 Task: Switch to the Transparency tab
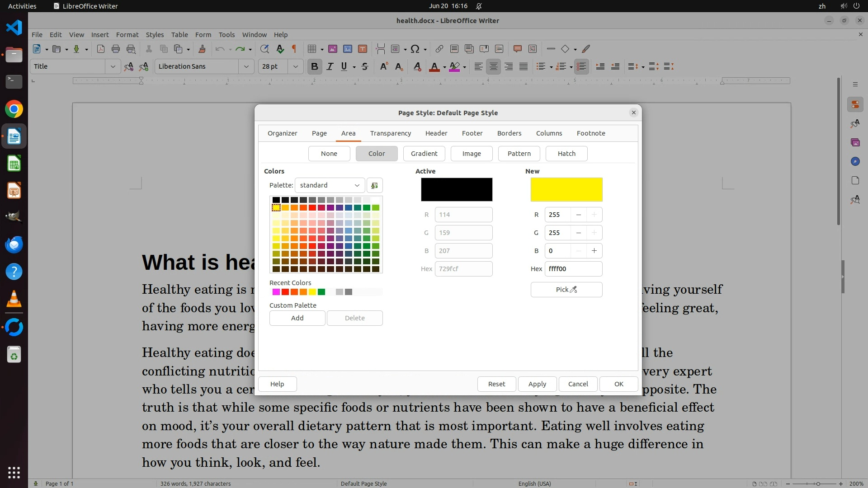(390, 133)
